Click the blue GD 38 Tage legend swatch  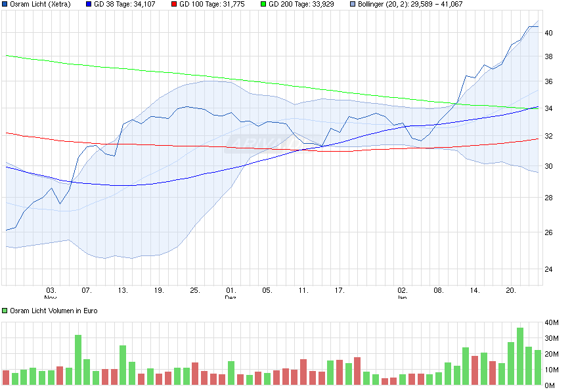click(x=89, y=5)
